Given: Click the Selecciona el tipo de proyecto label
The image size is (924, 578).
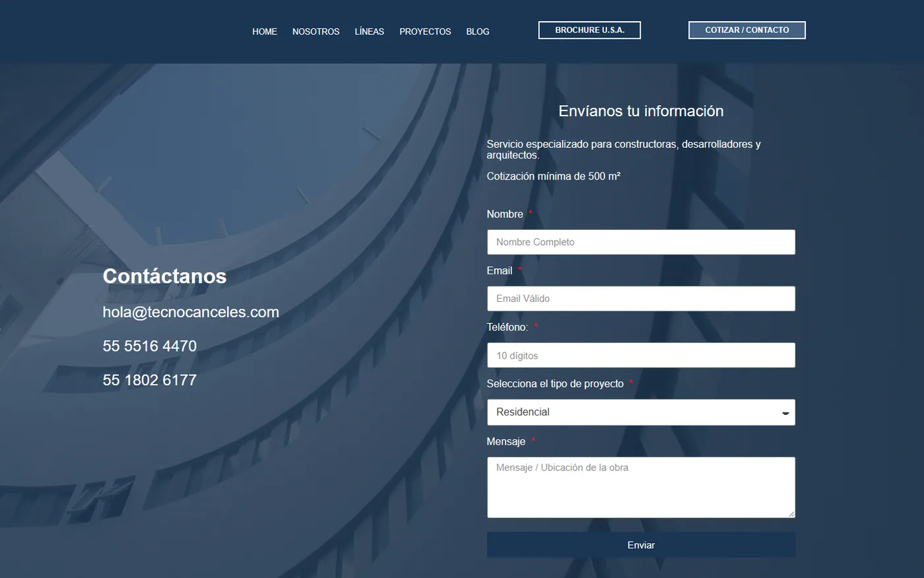Looking at the screenshot, I should click(x=555, y=384).
